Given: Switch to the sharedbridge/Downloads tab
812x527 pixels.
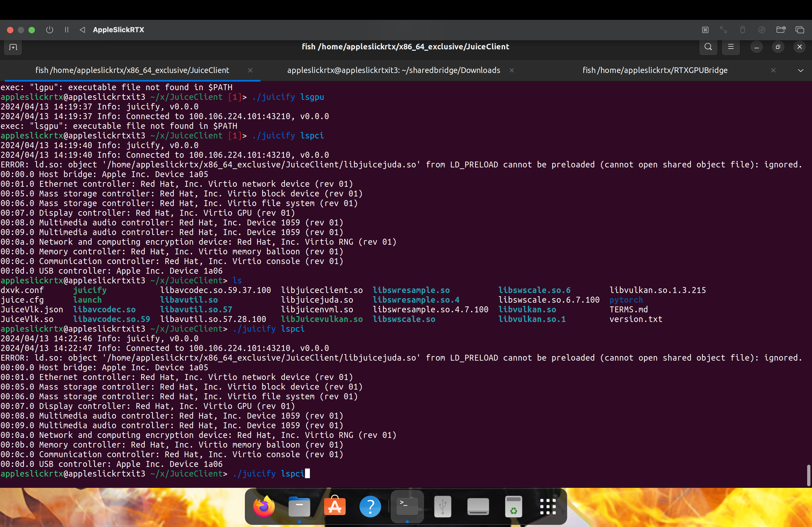Looking at the screenshot, I should pyautogui.click(x=393, y=71).
